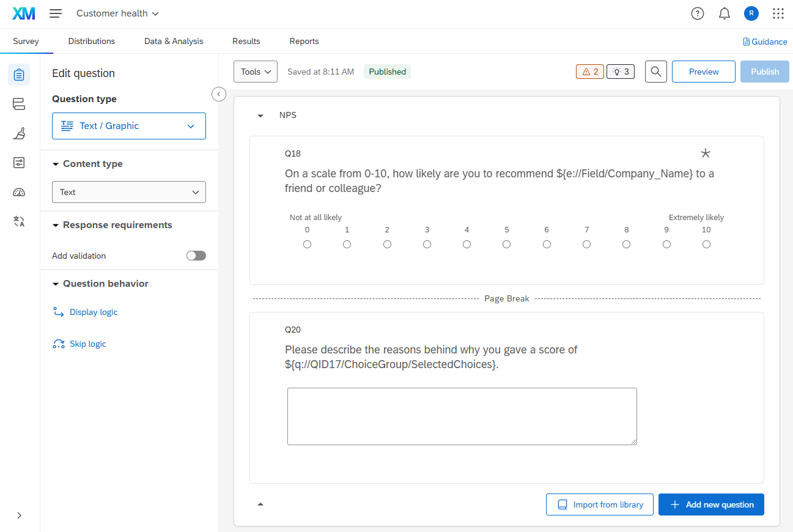Click the XM logo
This screenshot has width=793, height=532.
click(24, 13)
